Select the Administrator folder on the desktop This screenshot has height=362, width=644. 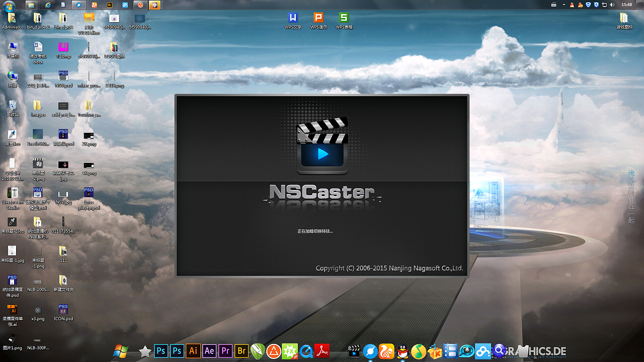pyautogui.click(x=13, y=21)
